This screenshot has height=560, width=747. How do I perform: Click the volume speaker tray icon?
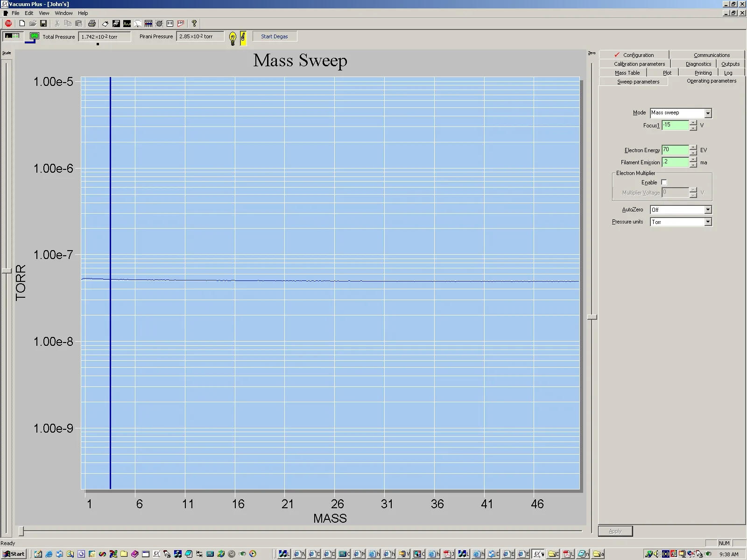tap(656, 554)
